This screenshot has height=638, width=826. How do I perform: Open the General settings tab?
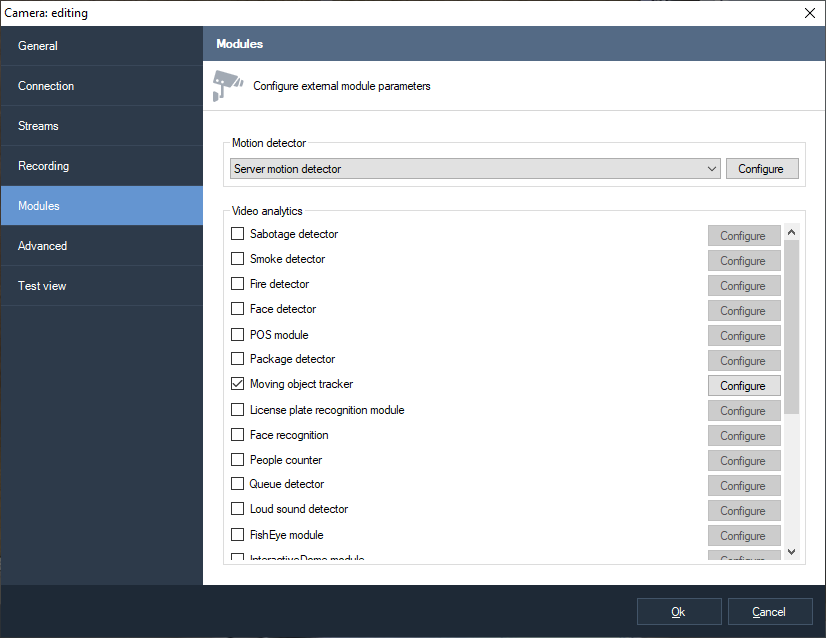pyautogui.click(x=101, y=46)
